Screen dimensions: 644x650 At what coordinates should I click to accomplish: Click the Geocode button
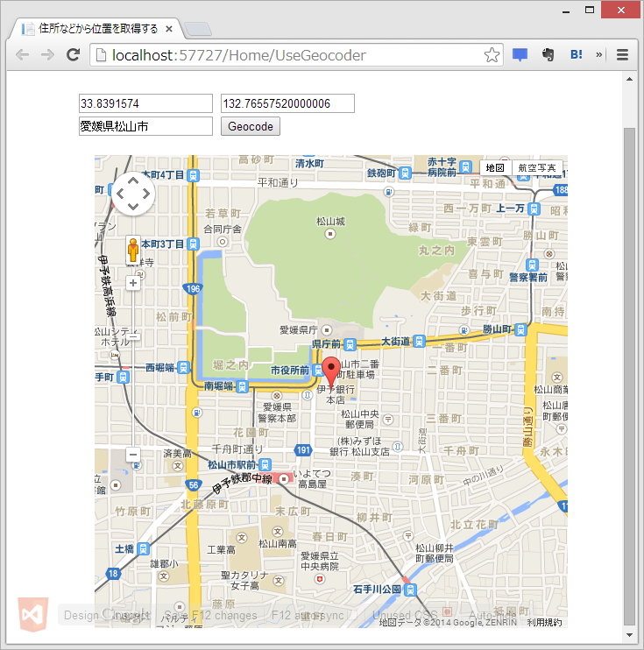(251, 126)
